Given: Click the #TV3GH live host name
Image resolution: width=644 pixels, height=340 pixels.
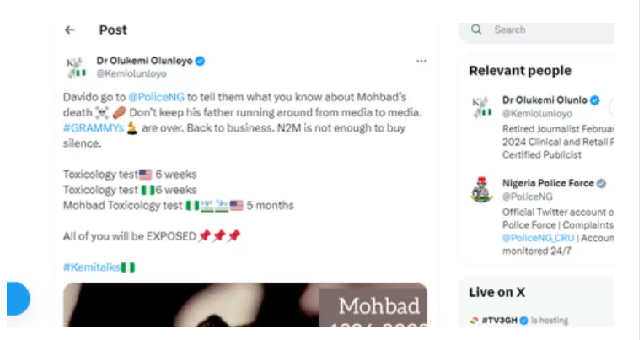Looking at the screenshot, I should point(499,321).
